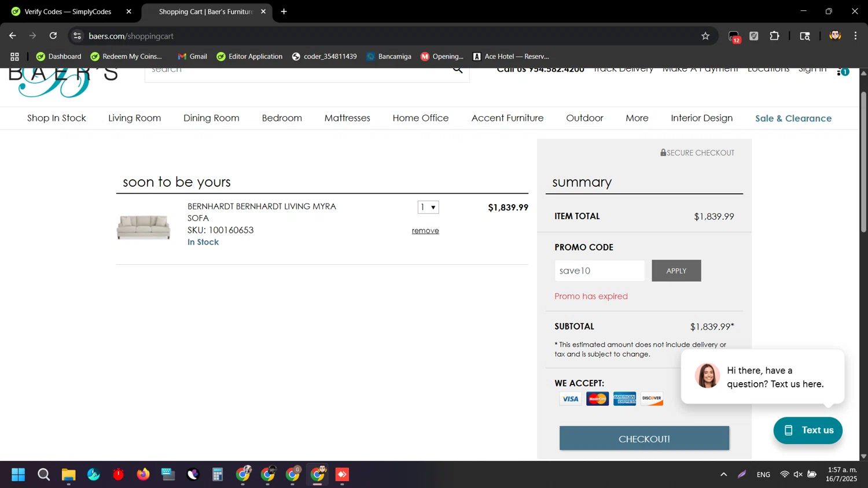Open Sale & Clearance menu
This screenshot has height=488, width=868.
coord(793,119)
